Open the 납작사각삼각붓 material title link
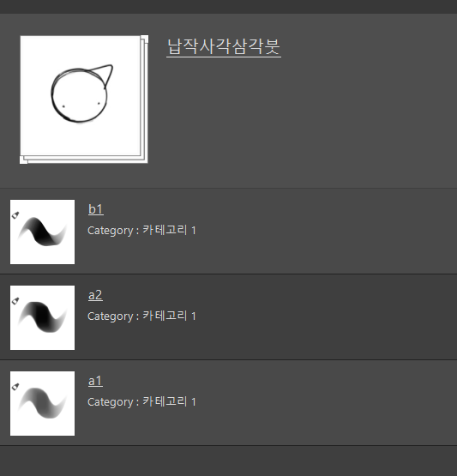 click(x=224, y=47)
